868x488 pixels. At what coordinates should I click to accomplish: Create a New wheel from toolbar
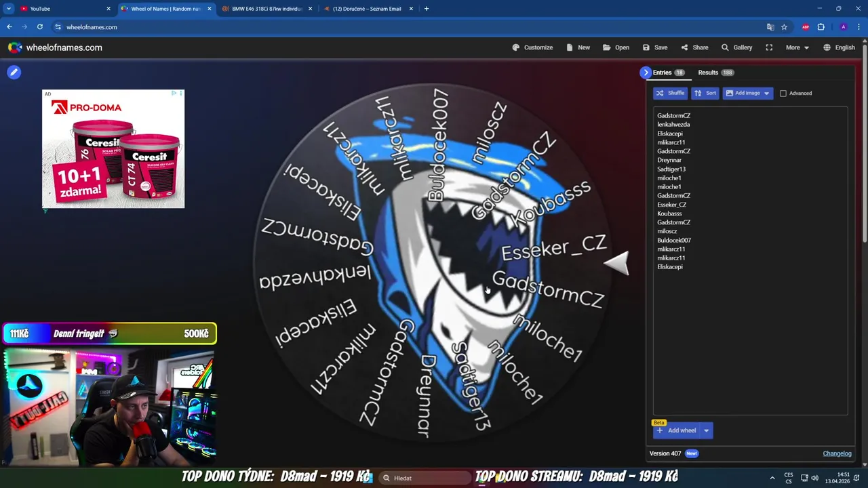pyautogui.click(x=578, y=47)
